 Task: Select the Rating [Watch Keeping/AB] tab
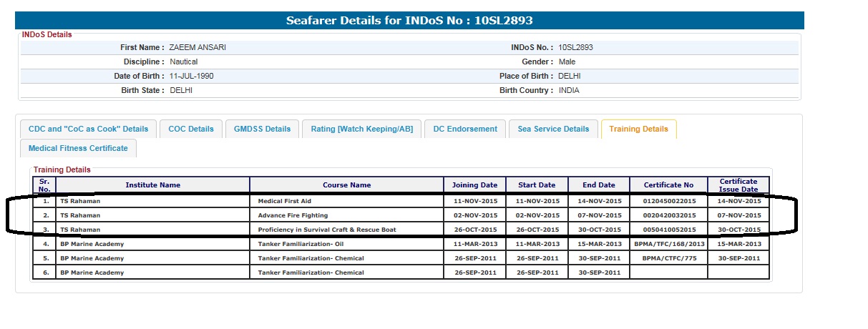click(361, 129)
